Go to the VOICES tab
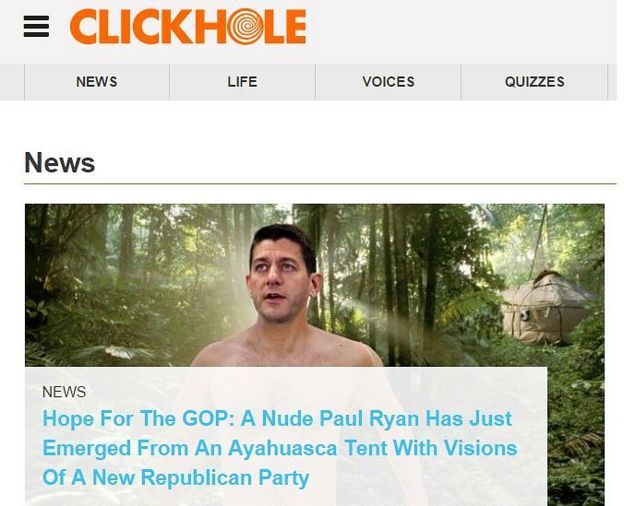Screen dimensions: 624x506 click(x=388, y=82)
